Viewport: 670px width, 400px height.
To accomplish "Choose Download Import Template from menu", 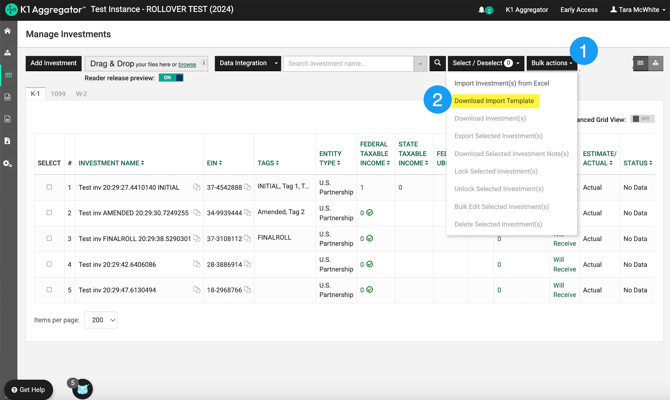I will [494, 101].
